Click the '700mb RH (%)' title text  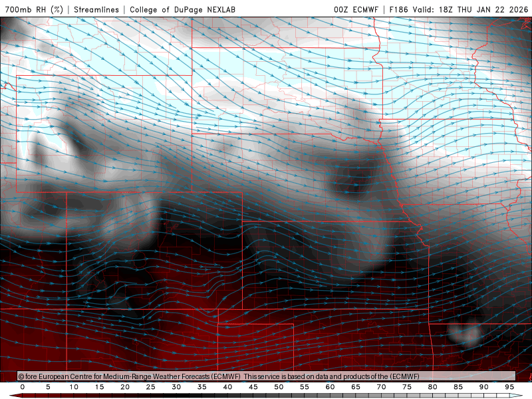pos(35,9)
